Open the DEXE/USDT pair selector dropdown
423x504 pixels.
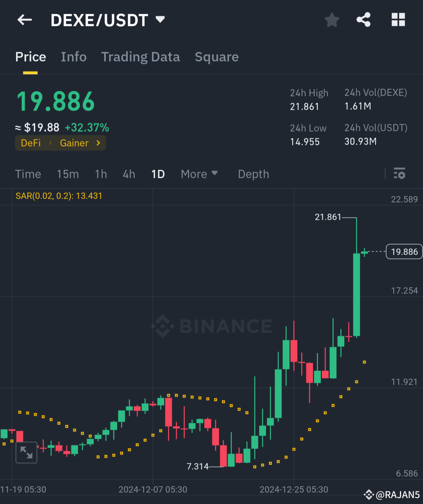coord(160,20)
